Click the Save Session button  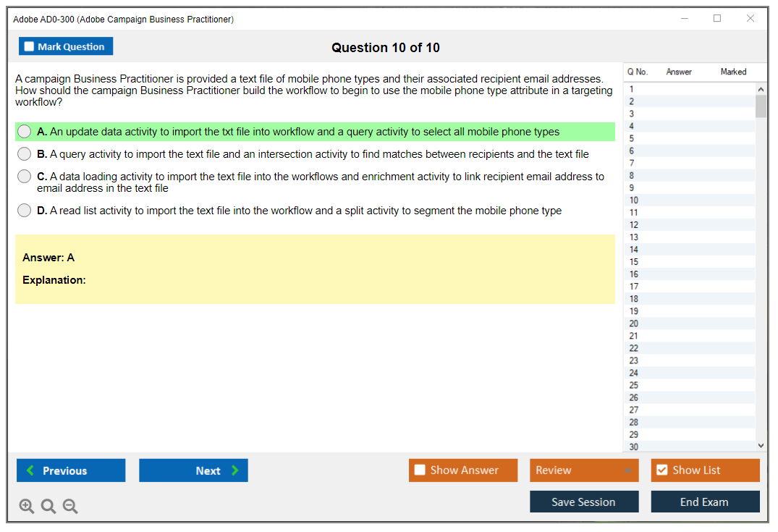(x=583, y=502)
